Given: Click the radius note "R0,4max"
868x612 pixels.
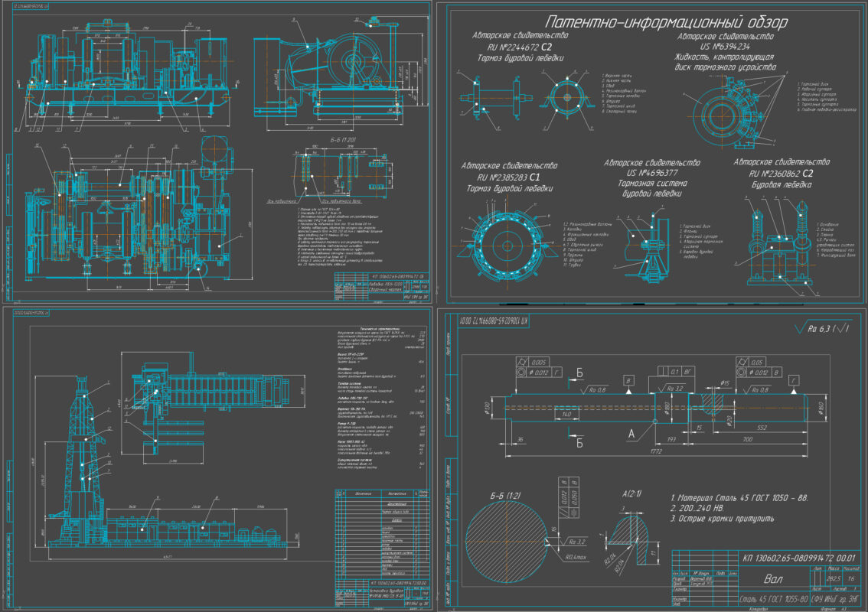Looking at the screenshot, I should click(576, 558).
